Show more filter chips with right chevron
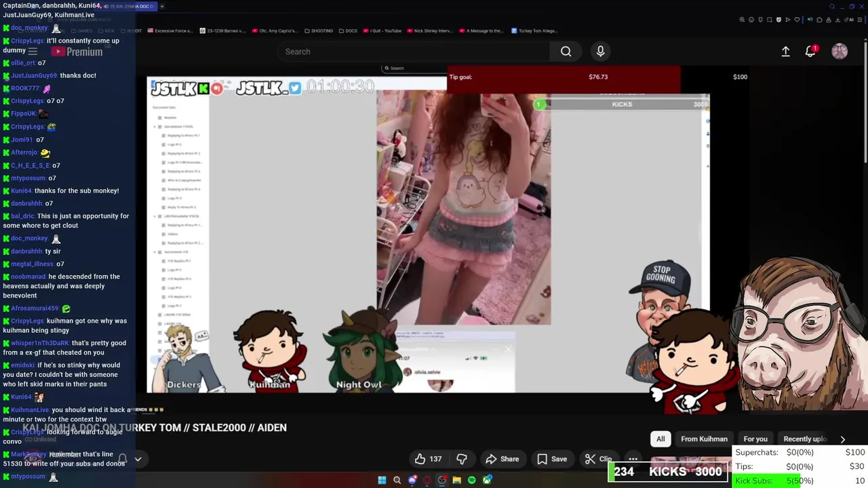Image resolution: width=868 pixels, height=488 pixels. (x=842, y=439)
